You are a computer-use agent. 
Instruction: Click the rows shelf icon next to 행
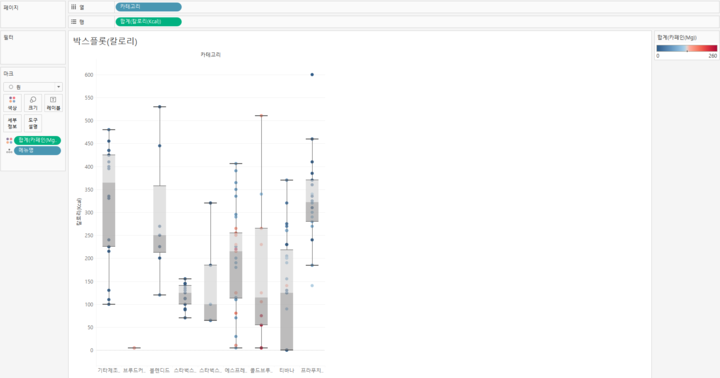(x=73, y=22)
